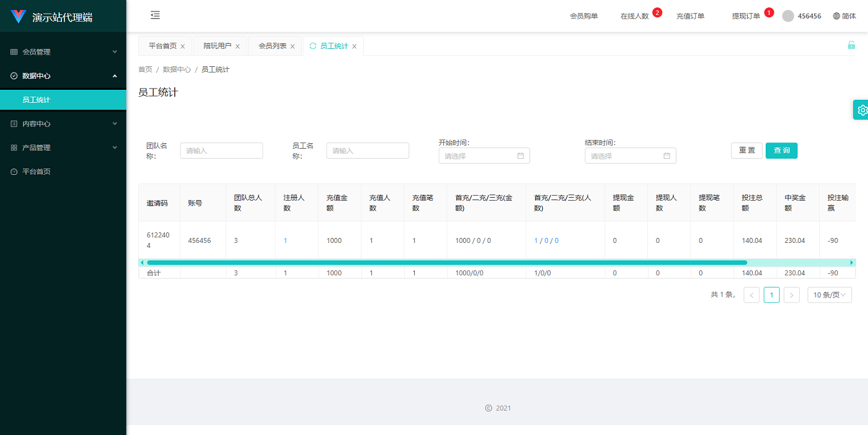Switch to the 平台首页 tab
Screen dimensions: 868x435
[162, 46]
